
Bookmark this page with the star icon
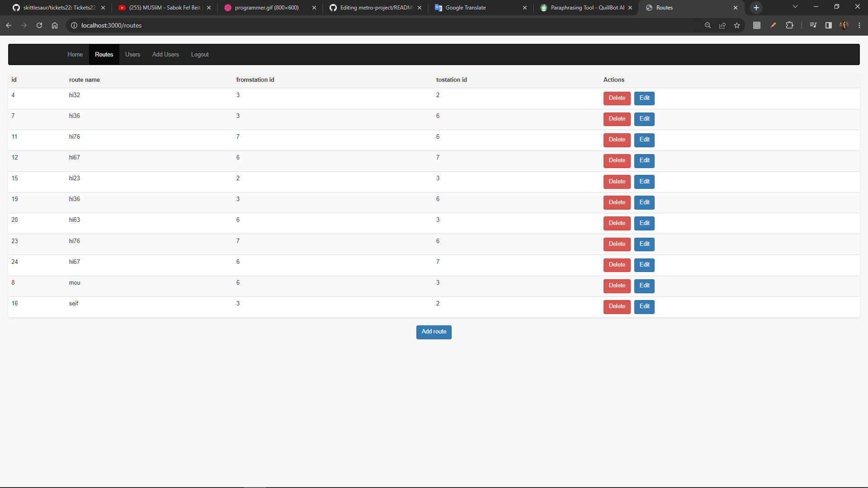[737, 25]
